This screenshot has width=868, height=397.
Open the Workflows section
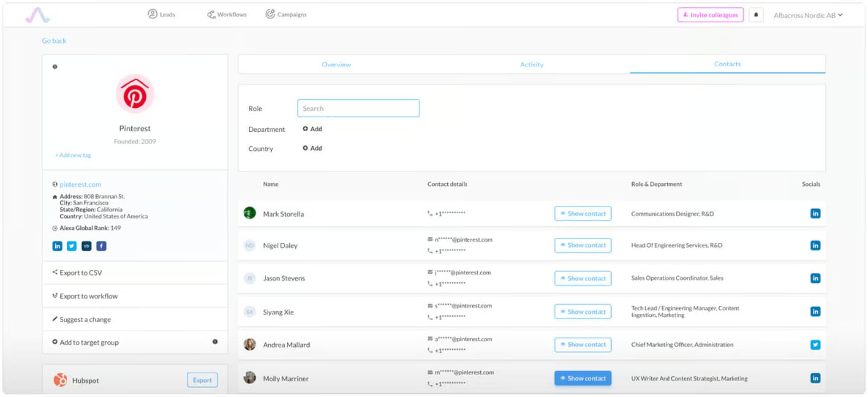tap(227, 15)
